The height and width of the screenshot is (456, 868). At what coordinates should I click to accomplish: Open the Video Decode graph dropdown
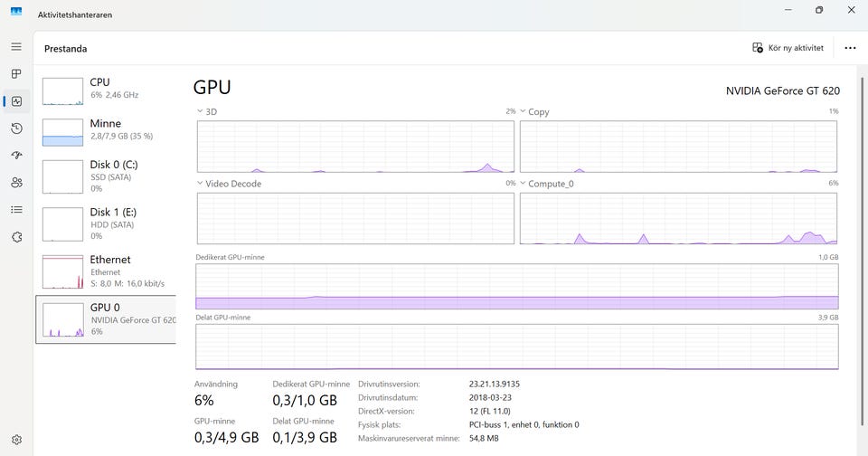tap(200, 184)
